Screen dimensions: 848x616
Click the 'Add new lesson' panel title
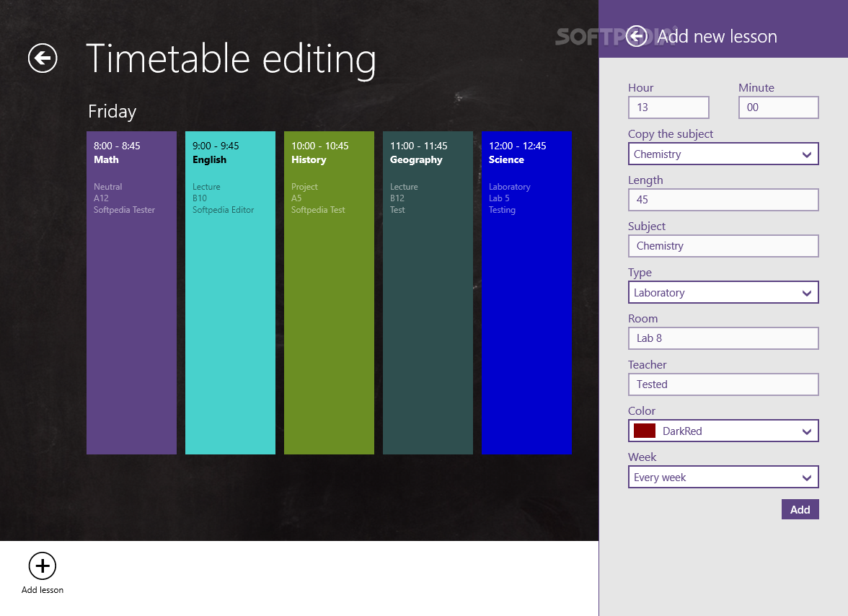[717, 37]
